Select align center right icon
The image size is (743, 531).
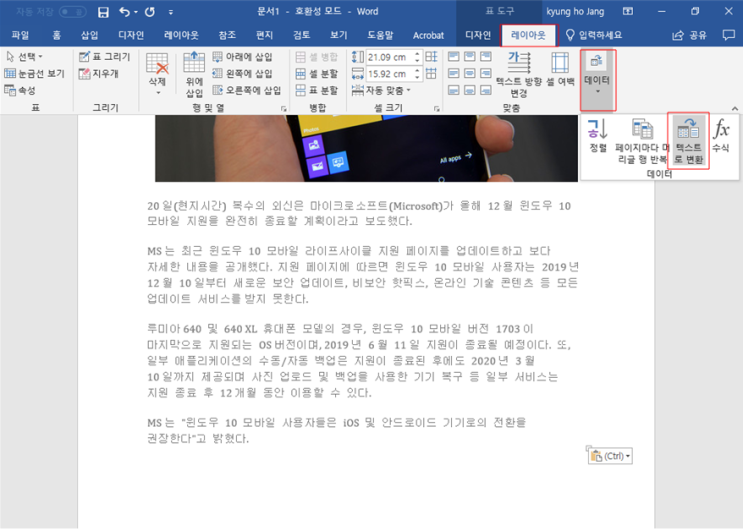(486, 73)
